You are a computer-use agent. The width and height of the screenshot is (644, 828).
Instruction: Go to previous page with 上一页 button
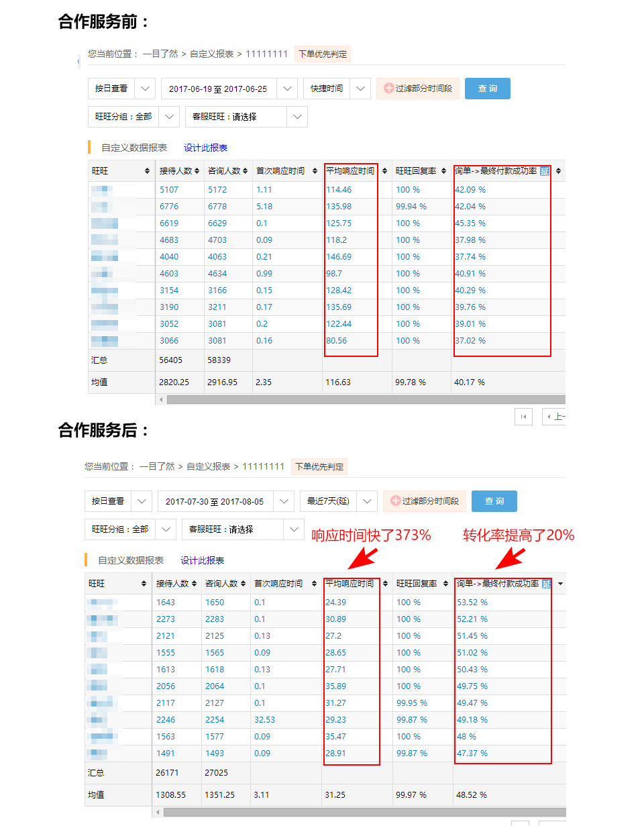pyautogui.click(x=554, y=417)
